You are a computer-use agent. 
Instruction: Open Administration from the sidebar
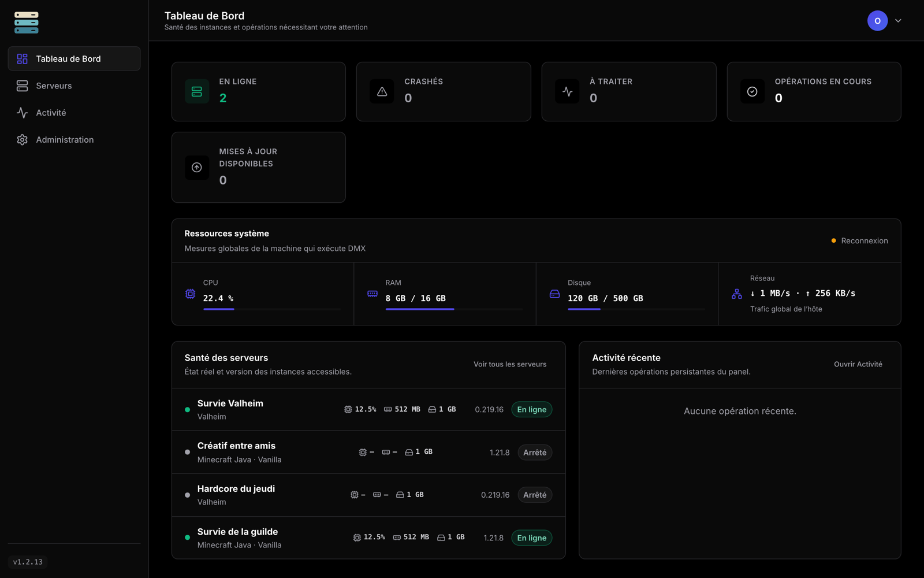point(74,140)
